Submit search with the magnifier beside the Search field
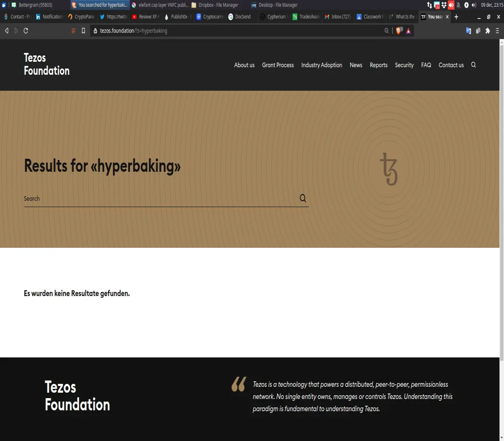 tap(303, 198)
